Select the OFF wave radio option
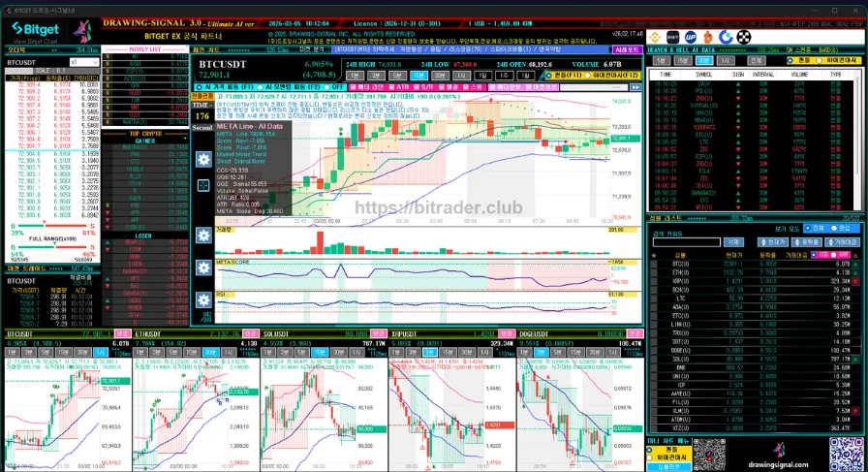Viewport: 868px width, 472px height. [x=326, y=87]
